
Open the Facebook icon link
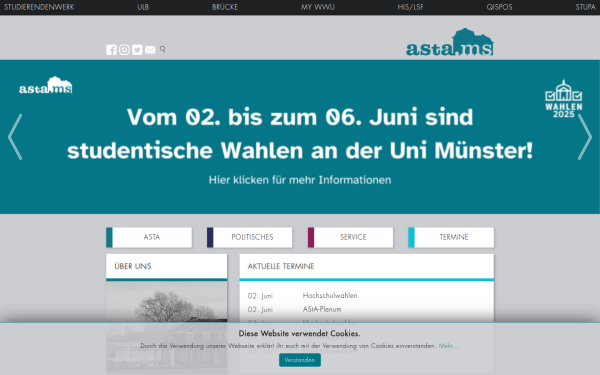pos(111,50)
